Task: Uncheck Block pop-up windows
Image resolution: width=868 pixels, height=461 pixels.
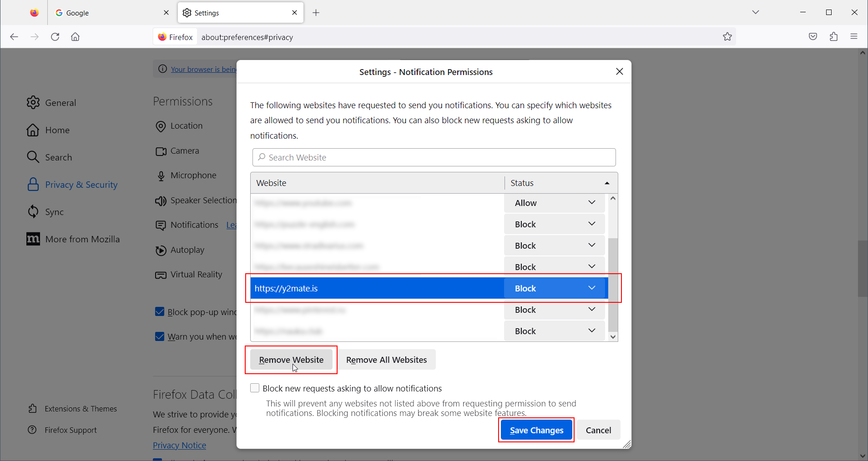Action: coord(160,311)
